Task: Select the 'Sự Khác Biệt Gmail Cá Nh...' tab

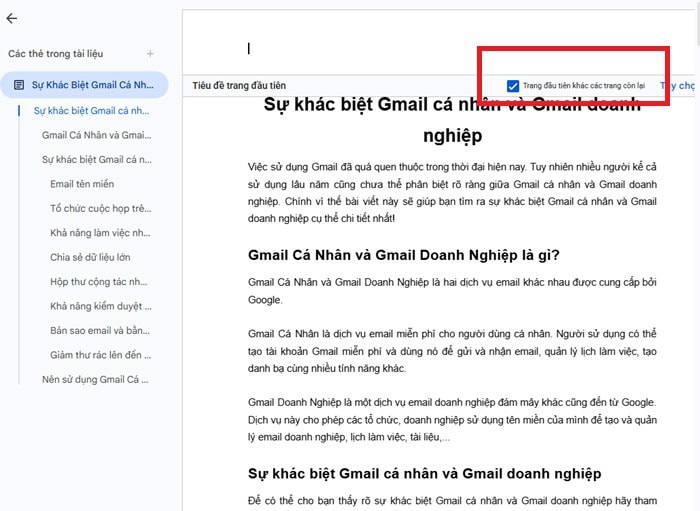Action: click(92, 86)
